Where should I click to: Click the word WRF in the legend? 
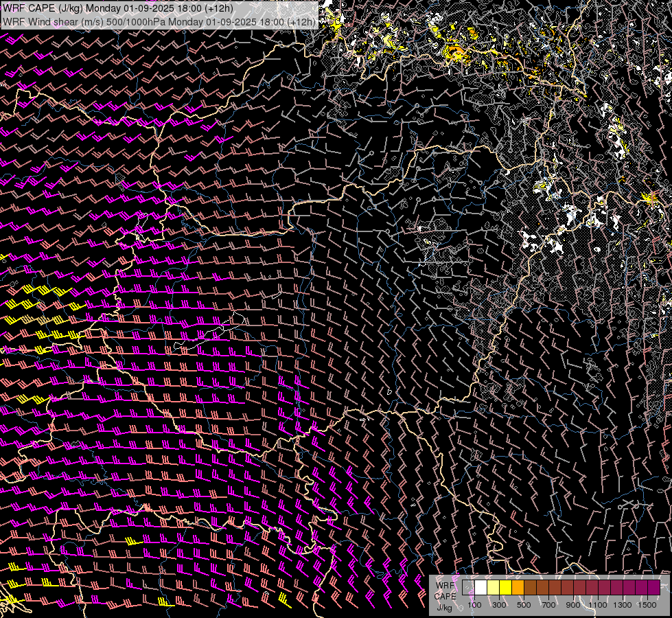point(445,586)
